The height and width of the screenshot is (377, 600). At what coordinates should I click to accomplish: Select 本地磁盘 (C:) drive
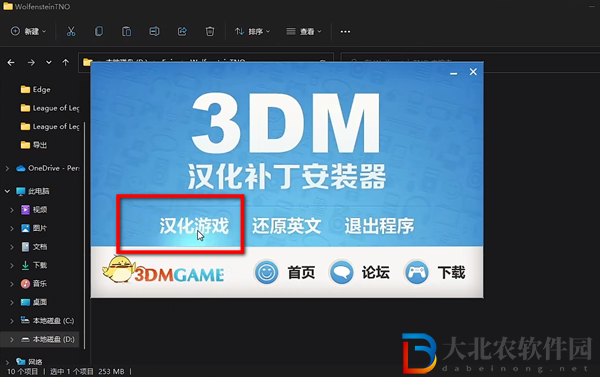click(48, 321)
